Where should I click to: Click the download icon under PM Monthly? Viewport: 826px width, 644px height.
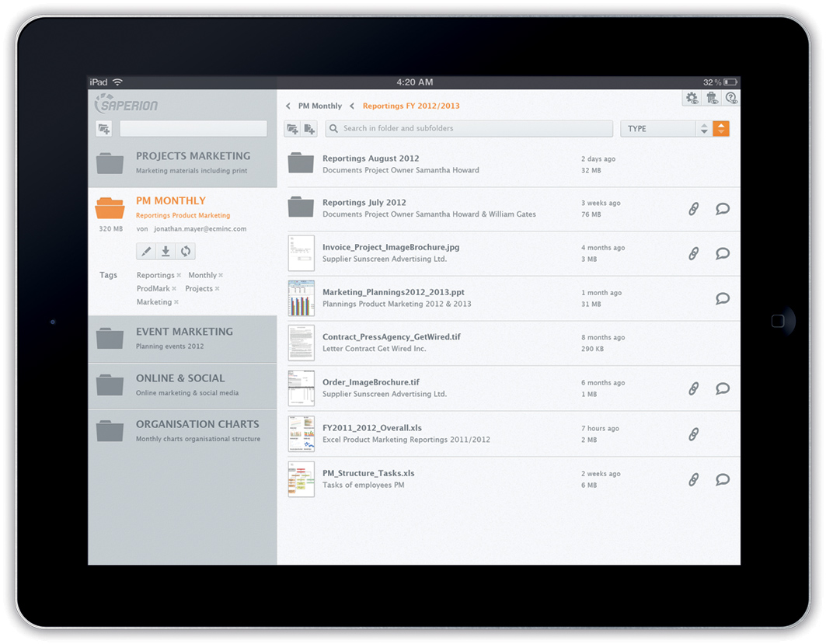[166, 251]
